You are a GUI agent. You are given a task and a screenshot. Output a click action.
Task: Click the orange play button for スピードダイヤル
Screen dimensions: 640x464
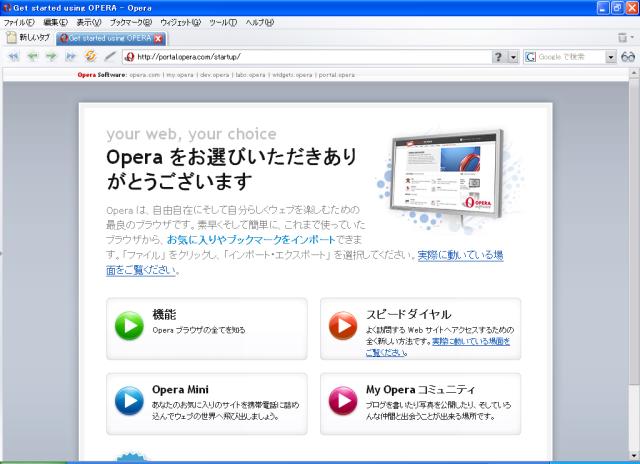(343, 326)
